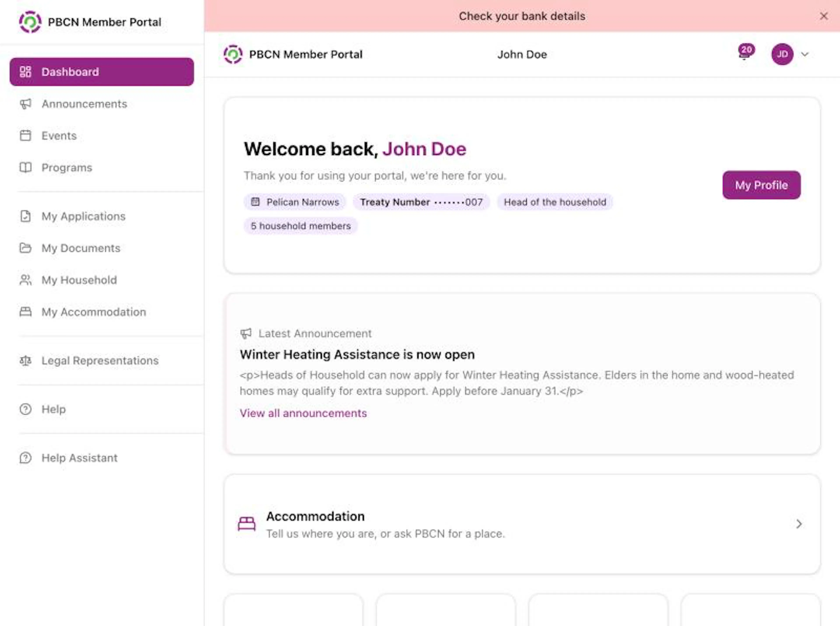
Task: Open Accommodation card chevron arrow
Action: point(799,524)
